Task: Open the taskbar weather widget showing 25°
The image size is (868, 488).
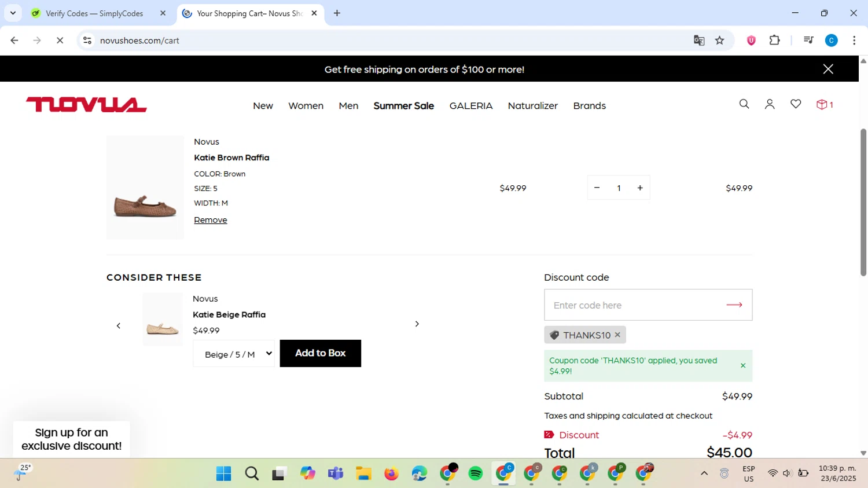Action: click(x=22, y=473)
